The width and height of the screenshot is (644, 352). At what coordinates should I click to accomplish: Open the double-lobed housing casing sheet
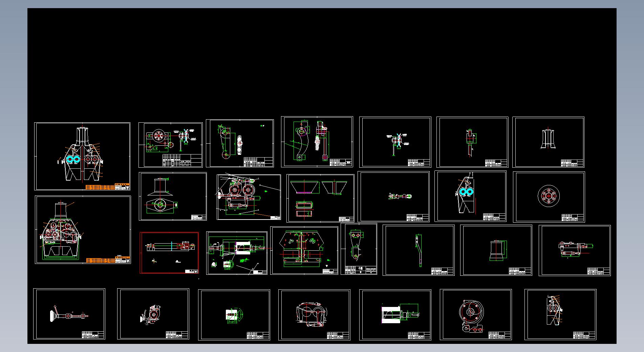pos(314,315)
